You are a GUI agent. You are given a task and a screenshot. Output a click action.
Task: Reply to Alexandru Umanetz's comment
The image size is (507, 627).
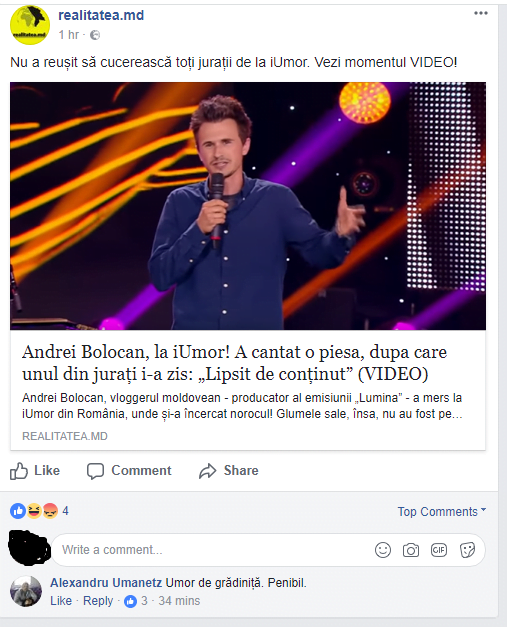click(x=98, y=601)
